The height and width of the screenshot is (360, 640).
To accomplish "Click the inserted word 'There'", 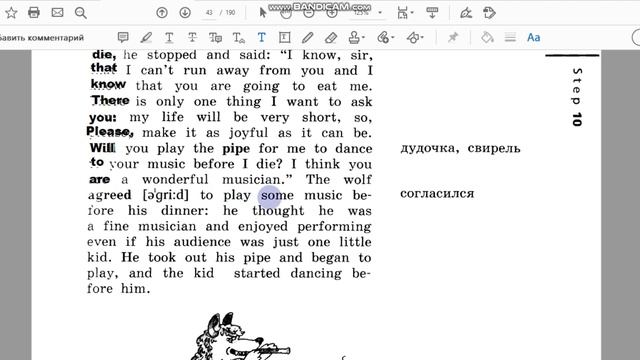I will [x=110, y=100].
